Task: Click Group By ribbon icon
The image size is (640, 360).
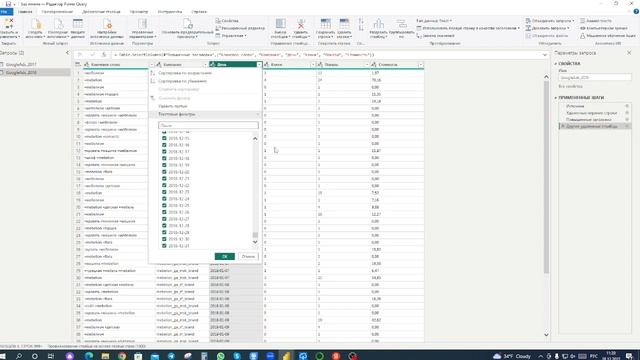Action: (401, 24)
